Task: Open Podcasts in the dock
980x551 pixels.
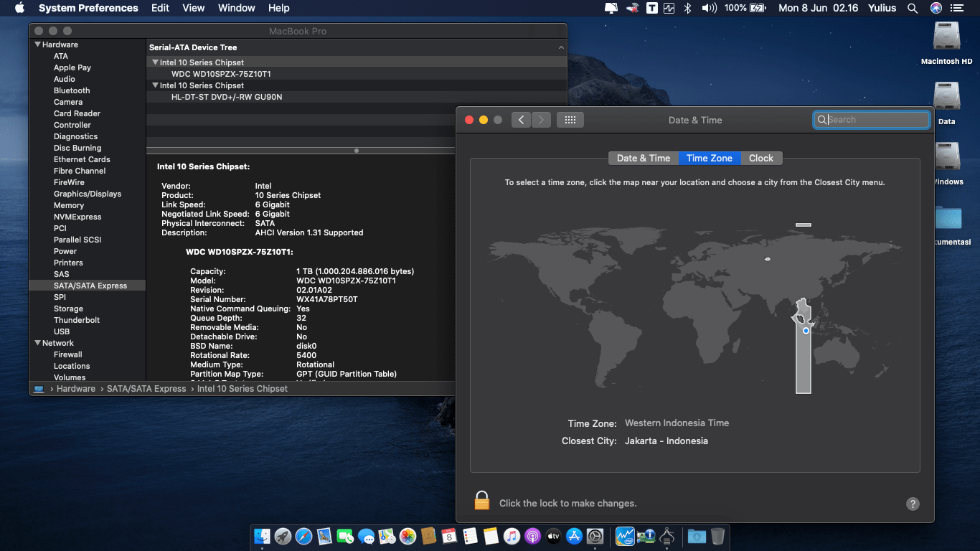Action: [532, 536]
